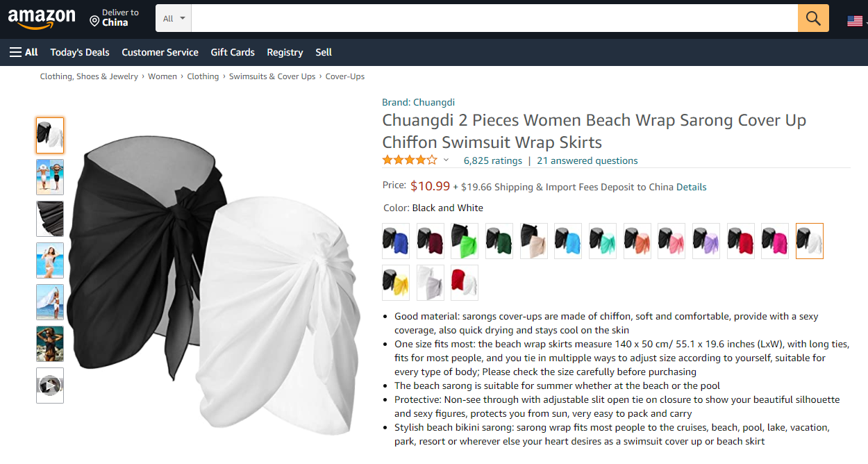Go to Customer Service page
The height and width of the screenshot is (464, 868).
[160, 52]
